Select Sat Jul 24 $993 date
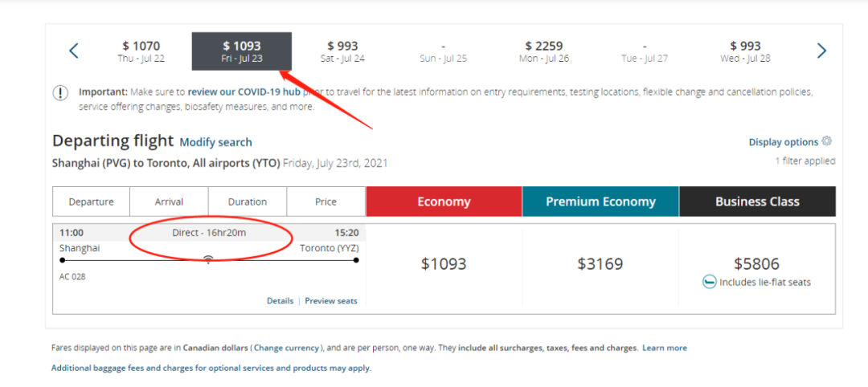This screenshot has width=868, height=387. tap(342, 51)
